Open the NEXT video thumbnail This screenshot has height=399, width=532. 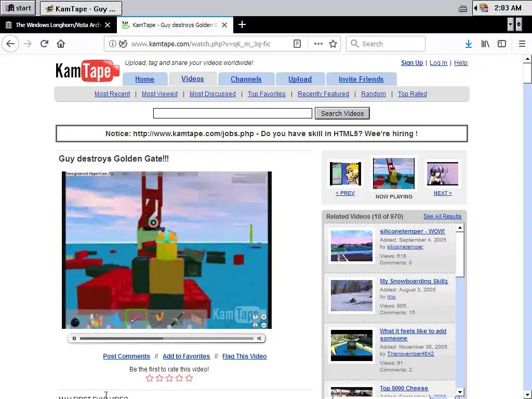click(x=443, y=174)
